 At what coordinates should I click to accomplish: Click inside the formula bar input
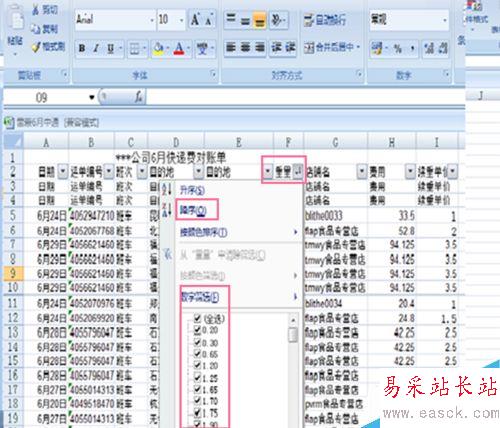[x=305, y=97]
